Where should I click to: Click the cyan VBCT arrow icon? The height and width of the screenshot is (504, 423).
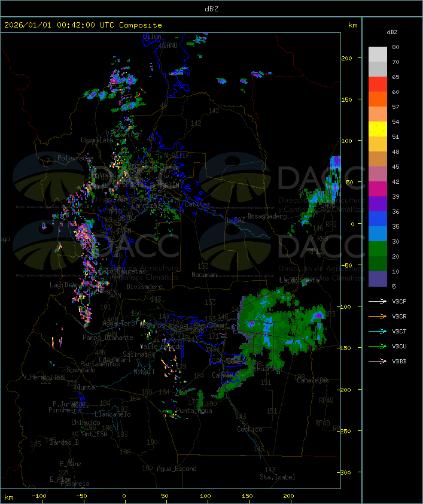[x=378, y=332]
